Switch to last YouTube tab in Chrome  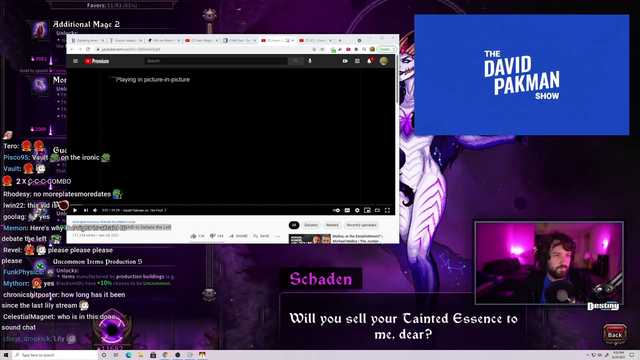pos(316,40)
